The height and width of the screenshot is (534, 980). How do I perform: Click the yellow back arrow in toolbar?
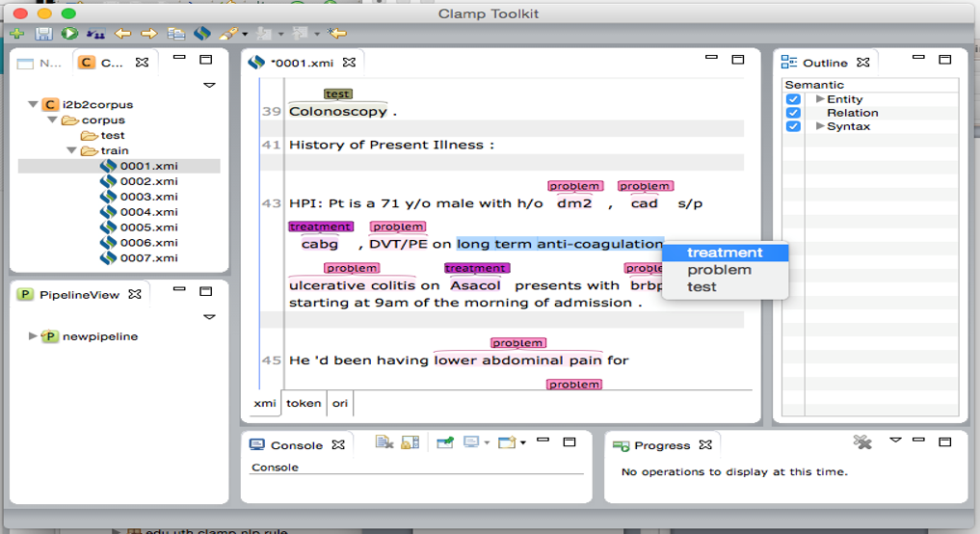point(122,34)
